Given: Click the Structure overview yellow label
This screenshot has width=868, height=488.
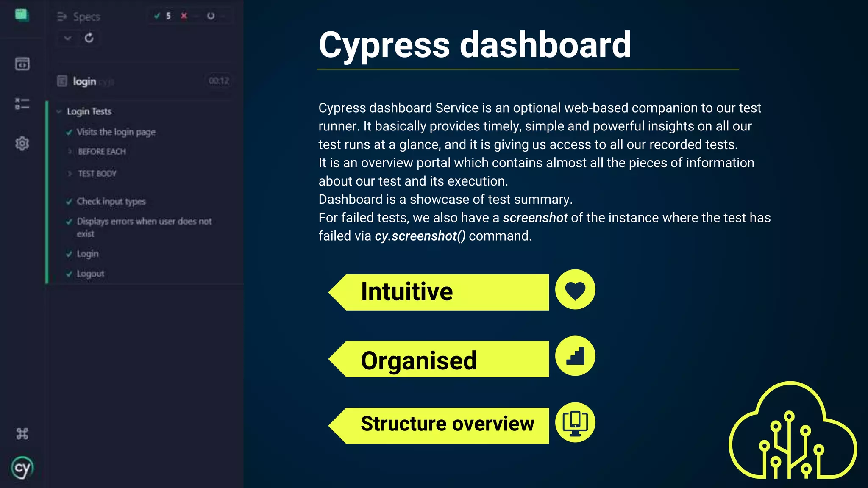Looking at the screenshot, I should [x=439, y=426].
